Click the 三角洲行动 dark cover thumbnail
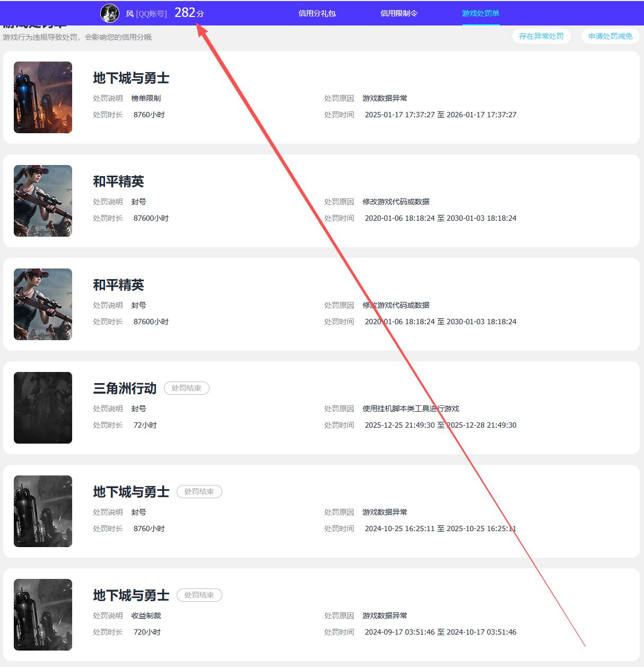Viewport: 644px width, 667px height. click(43, 408)
